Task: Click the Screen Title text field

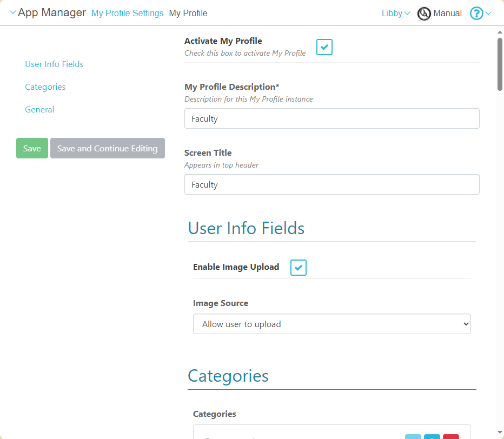Action: point(331,185)
